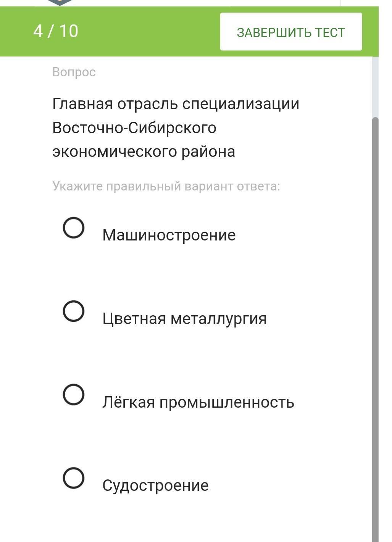The height and width of the screenshot is (542, 392).
Task: Click the Укажите правильный вариант ответа hint
Action: tap(166, 186)
